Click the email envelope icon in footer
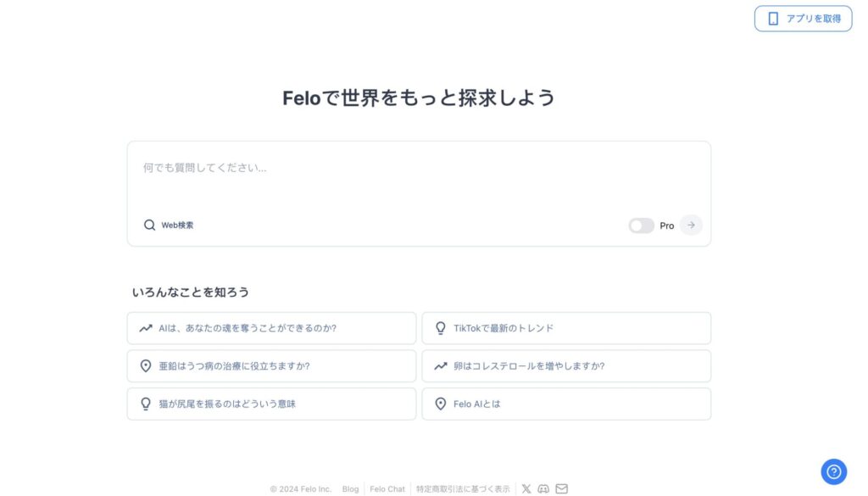The width and height of the screenshot is (868, 496). pyautogui.click(x=562, y=488)
